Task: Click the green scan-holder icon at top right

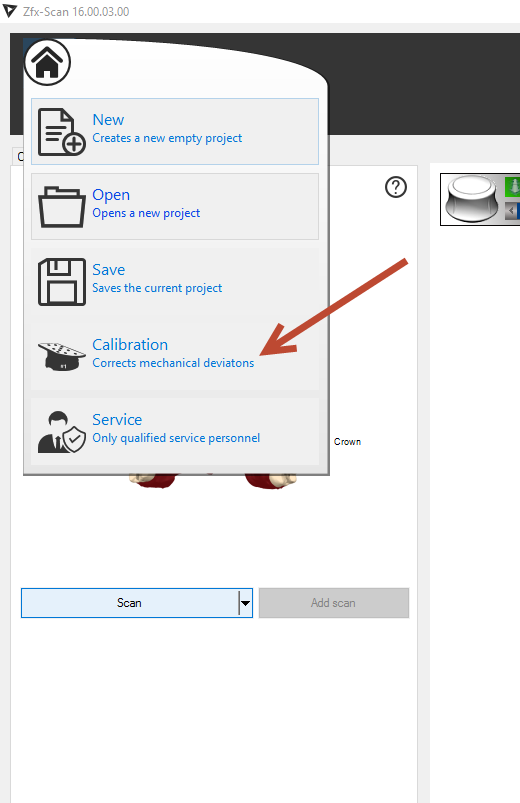Action: click(513, 187)
